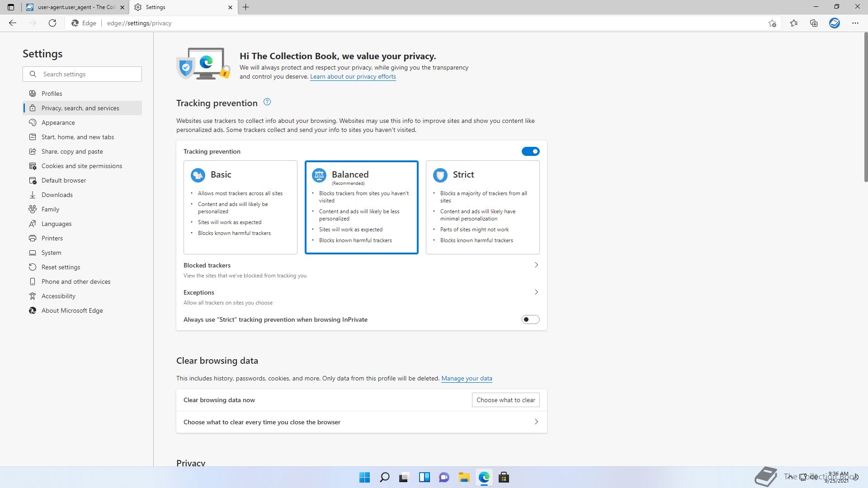Switch to user-agent.user_agent tab
The height and width of the screenshot is (488, 868).
[x=75, y=7]
